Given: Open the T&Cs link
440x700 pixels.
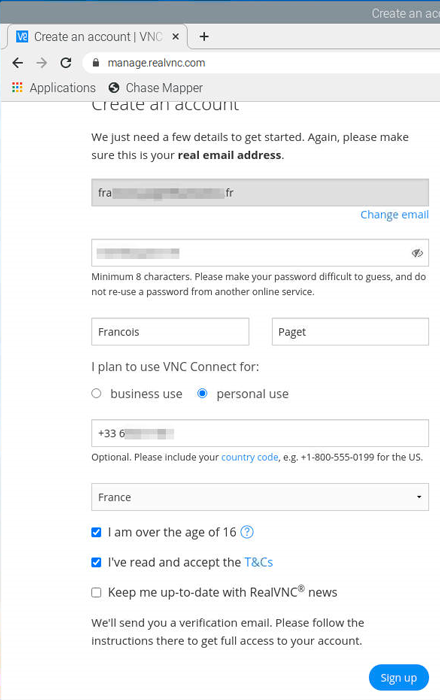Looking at the screenshot, I should point(259,562).
